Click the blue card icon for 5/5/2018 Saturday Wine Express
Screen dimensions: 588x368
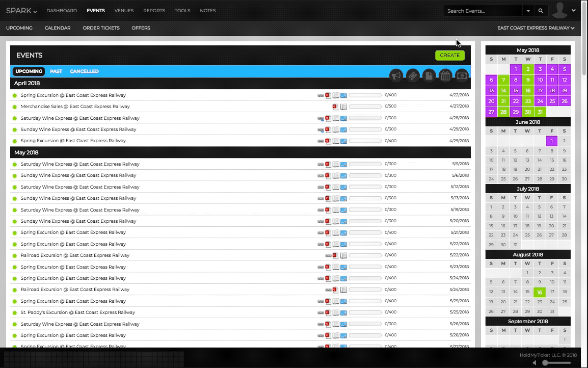coord(343,164)
